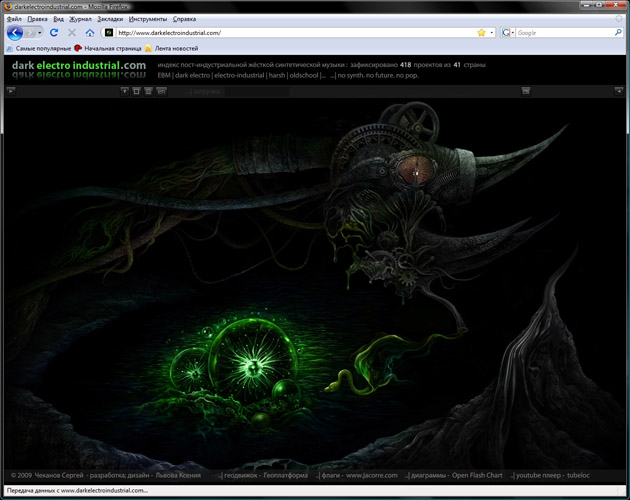Open the back/forward history dropdown arrow

pos(39,33)
